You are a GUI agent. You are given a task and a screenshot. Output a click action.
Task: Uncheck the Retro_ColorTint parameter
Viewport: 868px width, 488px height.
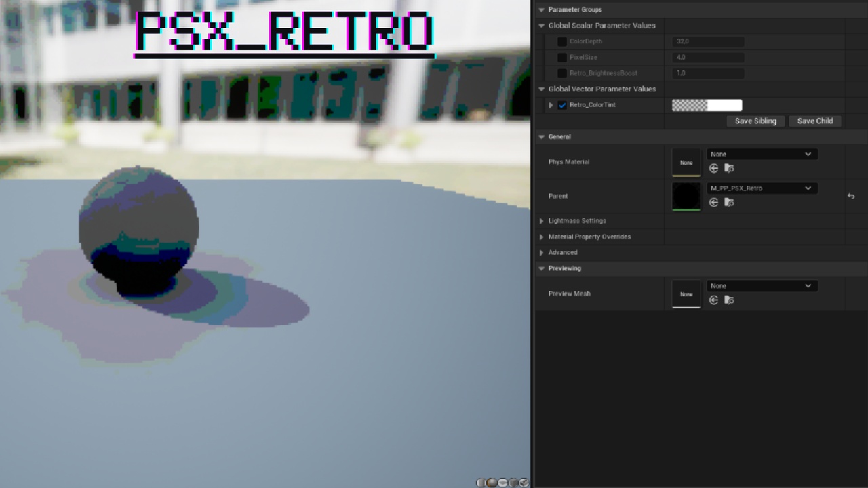pos(562,105)
